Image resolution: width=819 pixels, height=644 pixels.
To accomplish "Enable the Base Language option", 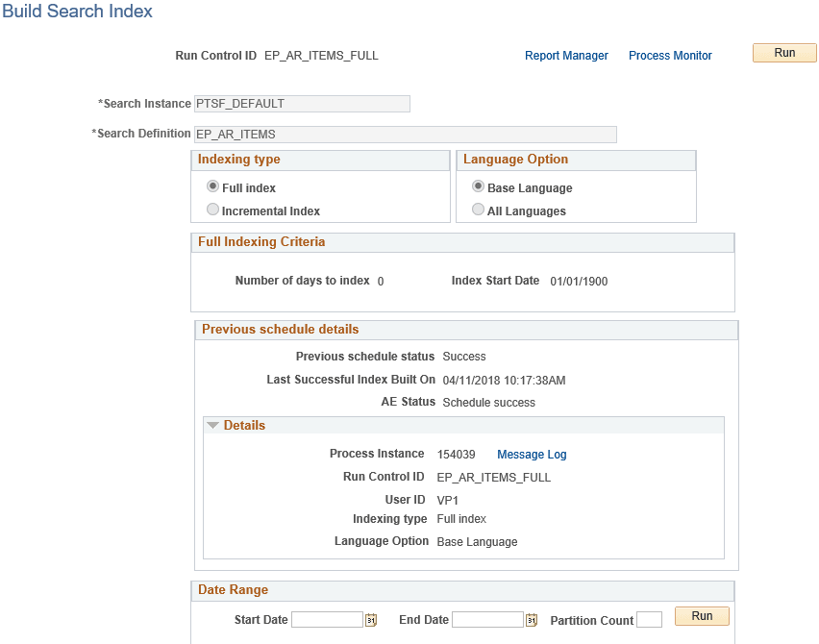I will coord(478,187).
